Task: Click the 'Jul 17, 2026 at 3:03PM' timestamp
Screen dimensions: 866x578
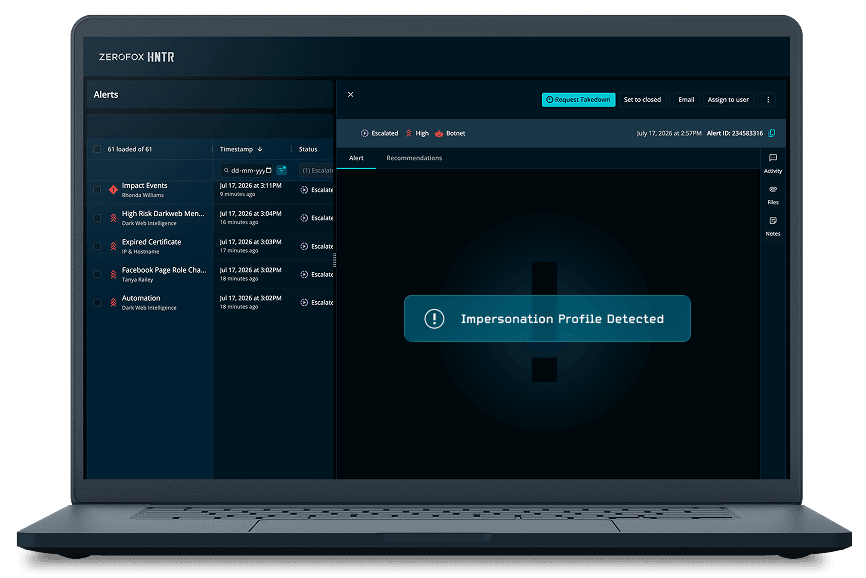Action: (250, 242)
